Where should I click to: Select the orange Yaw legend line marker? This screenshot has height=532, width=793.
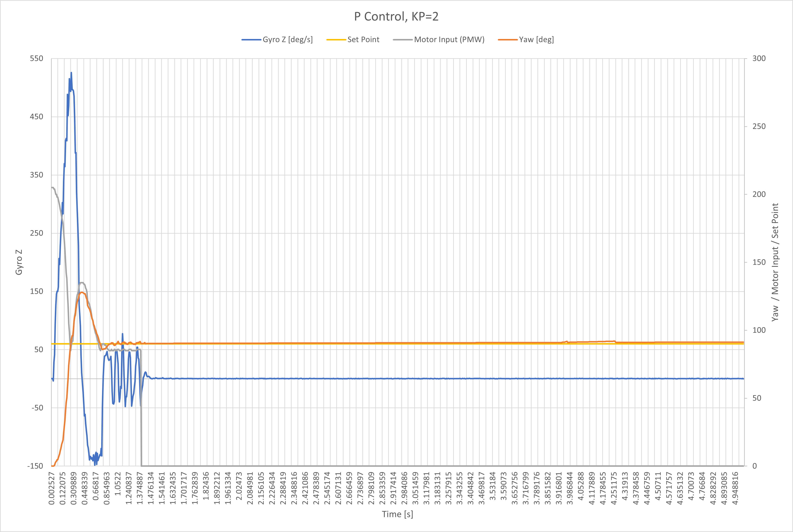(508, 40)
